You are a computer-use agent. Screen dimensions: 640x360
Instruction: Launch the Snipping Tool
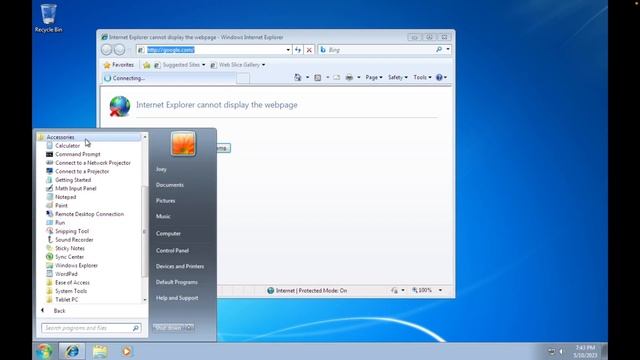point(72,231)
